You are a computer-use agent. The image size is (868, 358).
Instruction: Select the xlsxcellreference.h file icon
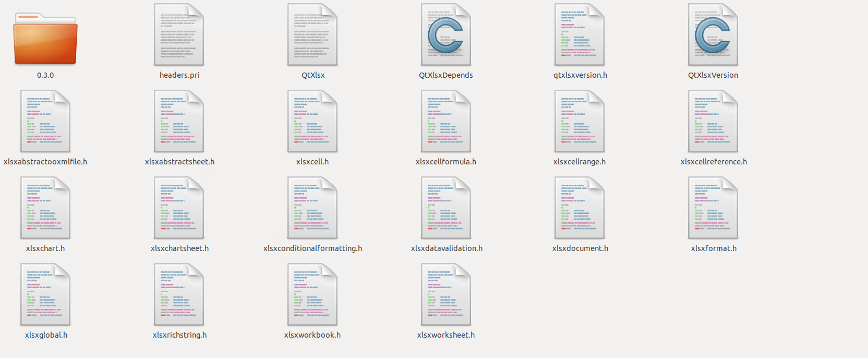[713, 121]
